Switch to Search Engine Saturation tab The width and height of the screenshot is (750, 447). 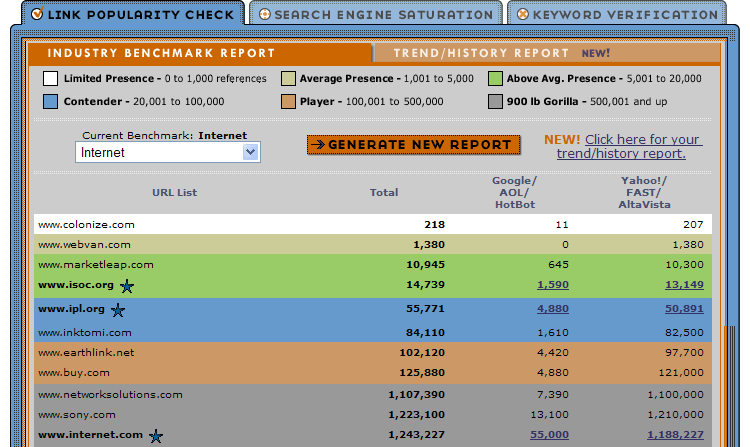point(383,15)
